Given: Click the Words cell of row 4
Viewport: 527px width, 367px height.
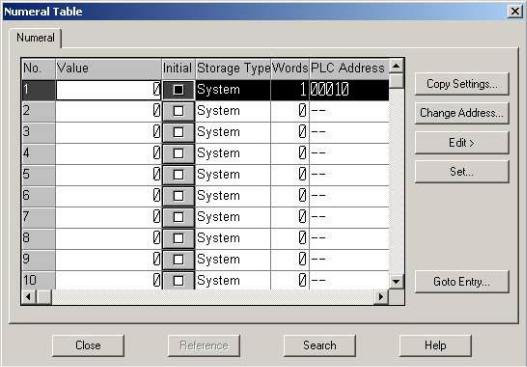Looking at the screenshot, I should 290,153.
